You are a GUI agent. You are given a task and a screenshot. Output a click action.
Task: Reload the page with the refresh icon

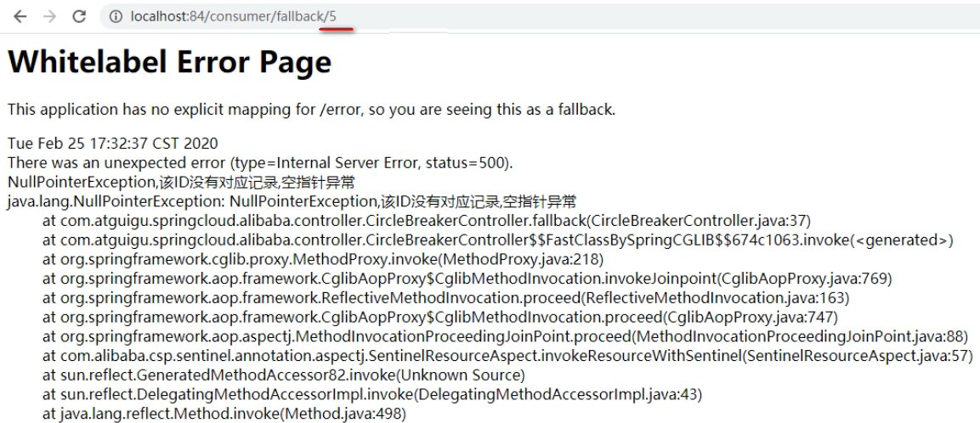[79, 17]
